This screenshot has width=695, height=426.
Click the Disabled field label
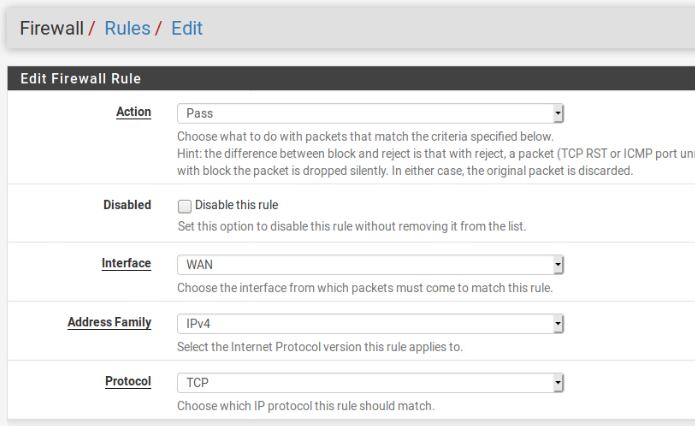(x=127, y=205)
